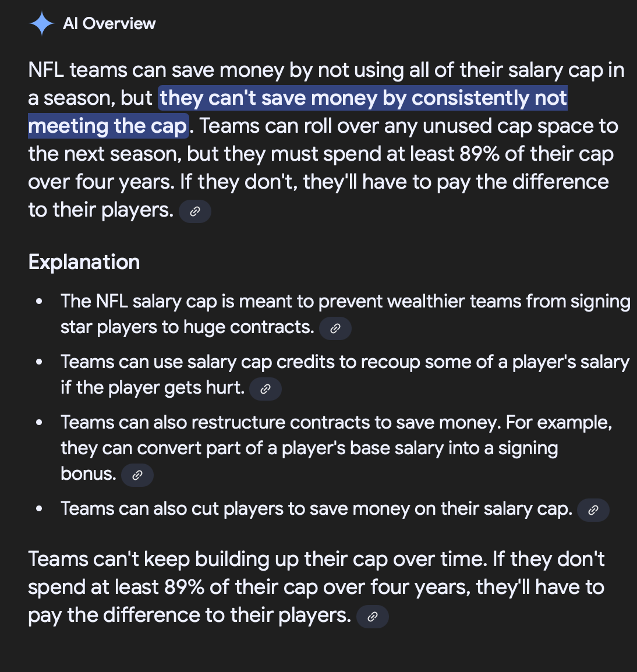637x672 pixels.
Task: Open citation link after 'signing bonus'
Action: coord(137,475)
